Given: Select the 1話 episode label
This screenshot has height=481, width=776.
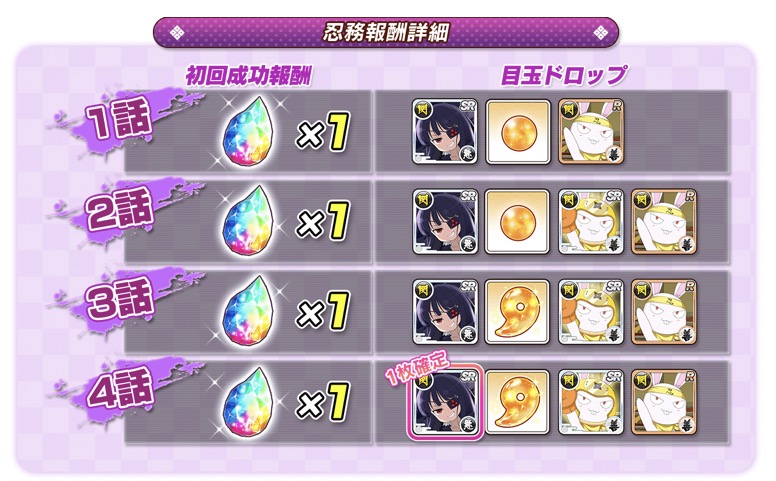Looking at the screenshot, I should [119, 118].
